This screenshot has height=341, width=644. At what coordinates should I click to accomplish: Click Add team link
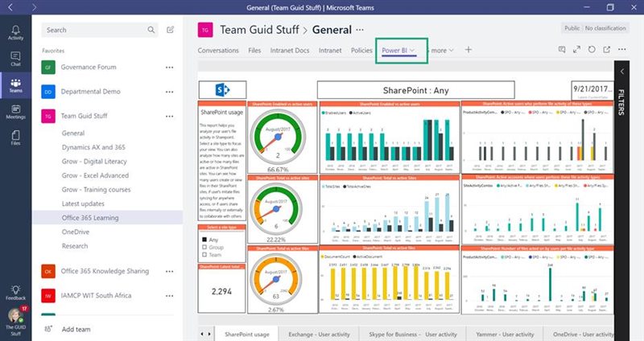point(76,329)
